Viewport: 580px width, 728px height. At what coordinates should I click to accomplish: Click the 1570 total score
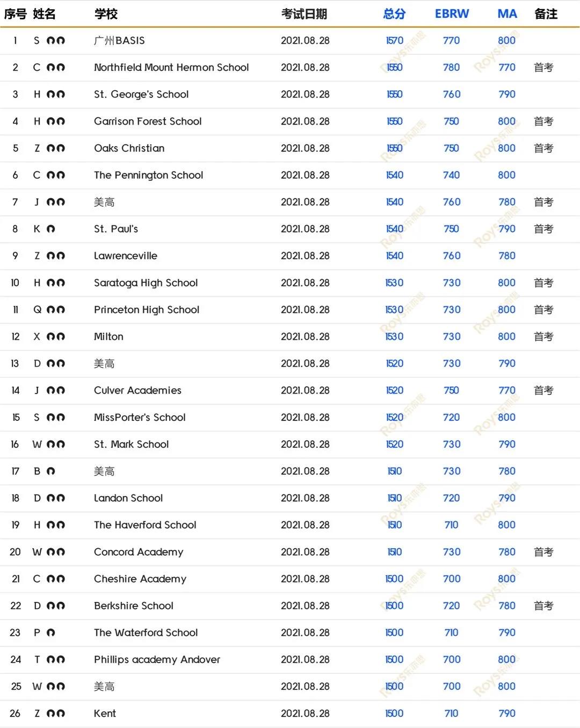(x=394, y=41)
